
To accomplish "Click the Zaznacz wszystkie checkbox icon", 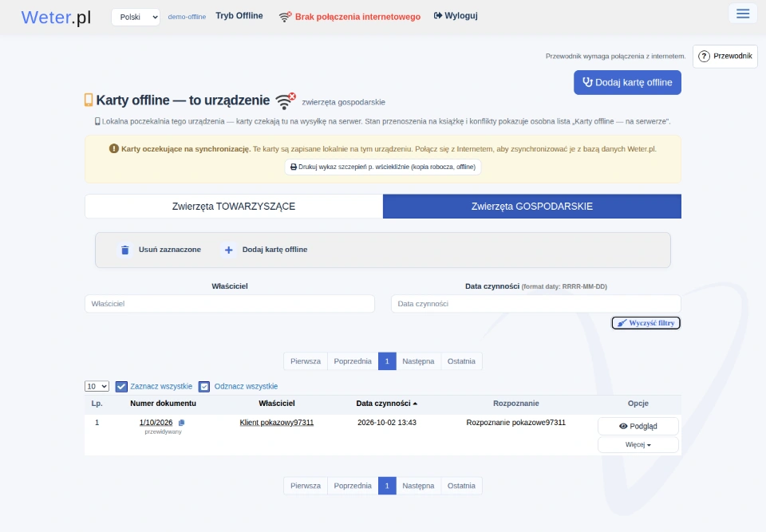I will [121, 386].
